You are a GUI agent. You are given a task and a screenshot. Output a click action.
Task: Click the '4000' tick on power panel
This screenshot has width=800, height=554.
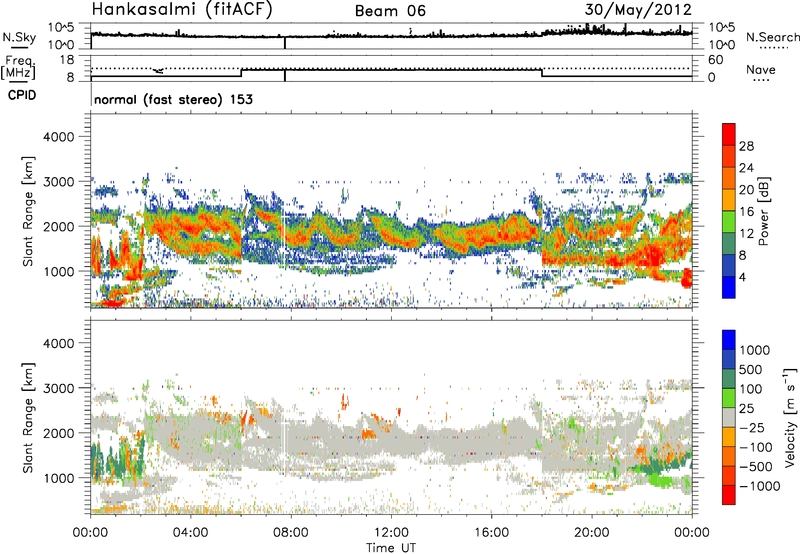(58, 137)
